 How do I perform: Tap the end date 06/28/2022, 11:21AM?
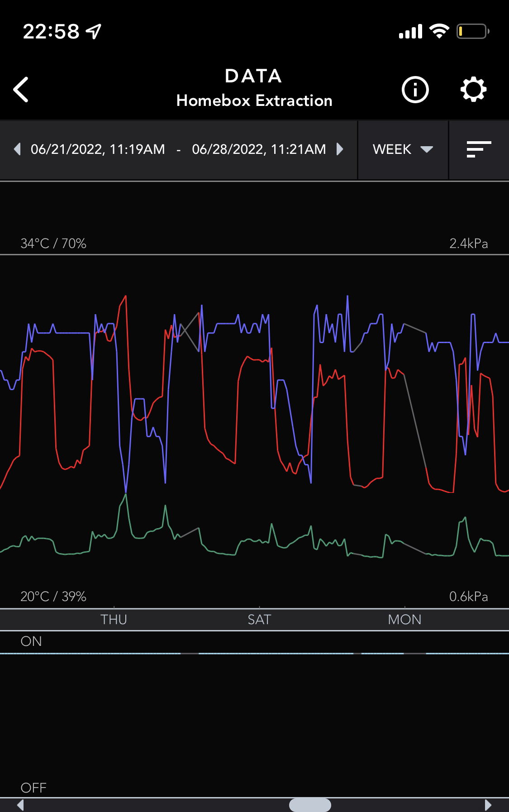pos(259,149)
